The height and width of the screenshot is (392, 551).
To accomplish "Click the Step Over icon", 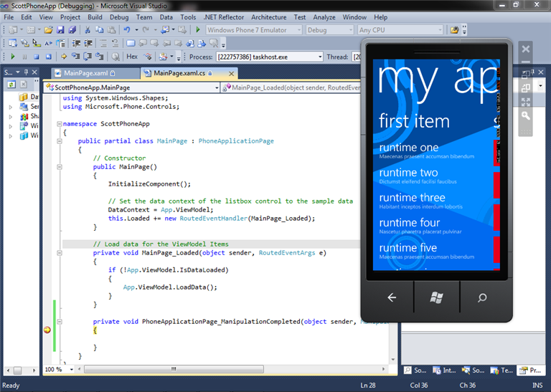I will [x=88, y=57].
